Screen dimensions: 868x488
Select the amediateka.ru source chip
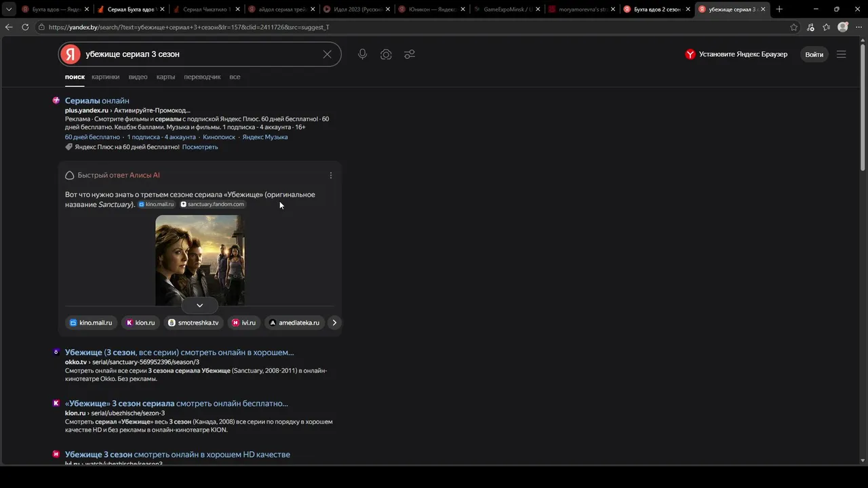pos(294,323)
